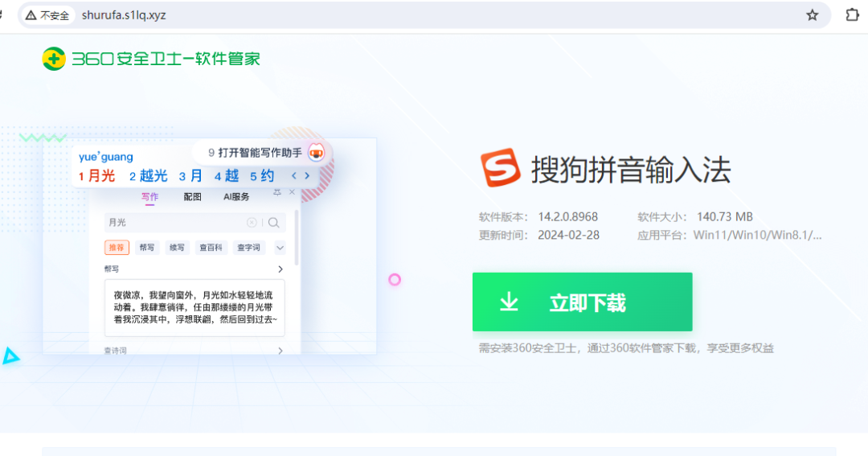Expand the 查诗词 section arrow

coord(280,351)
